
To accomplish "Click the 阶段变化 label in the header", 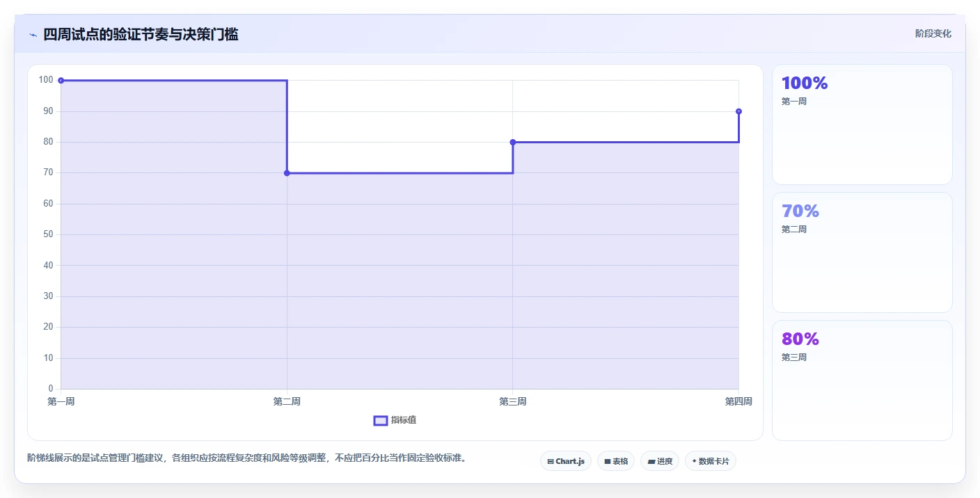I will (x=933, y=34).
